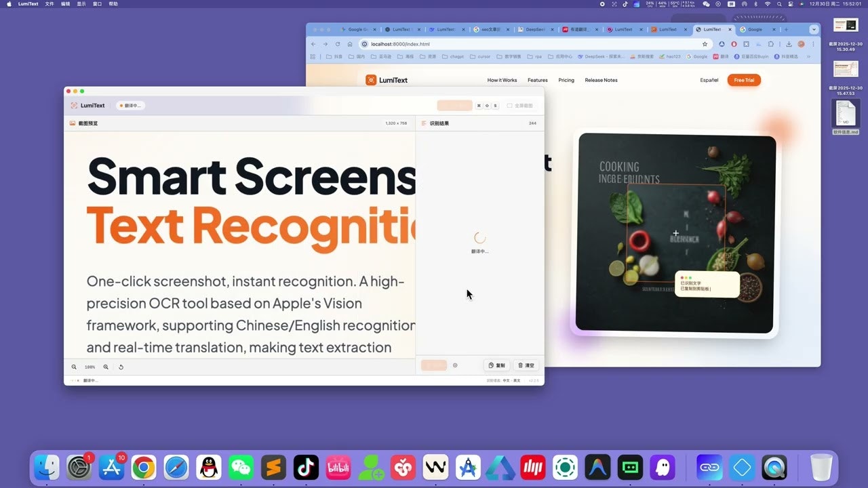Click the Chrome address bar showing localhost:8000/index.html
This screenshot has width=868, height=488.
tap(536, 44)
